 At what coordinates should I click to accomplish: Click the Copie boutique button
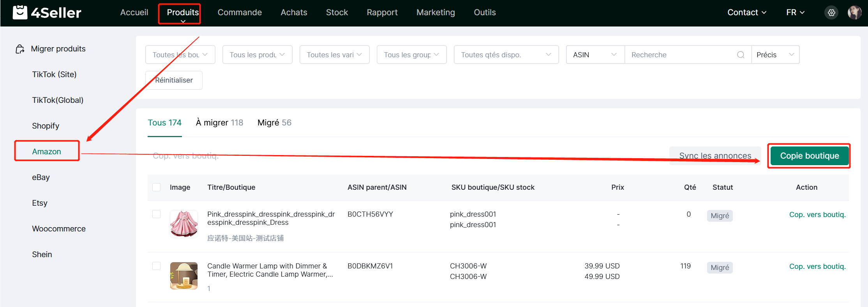tap(810, 156)
